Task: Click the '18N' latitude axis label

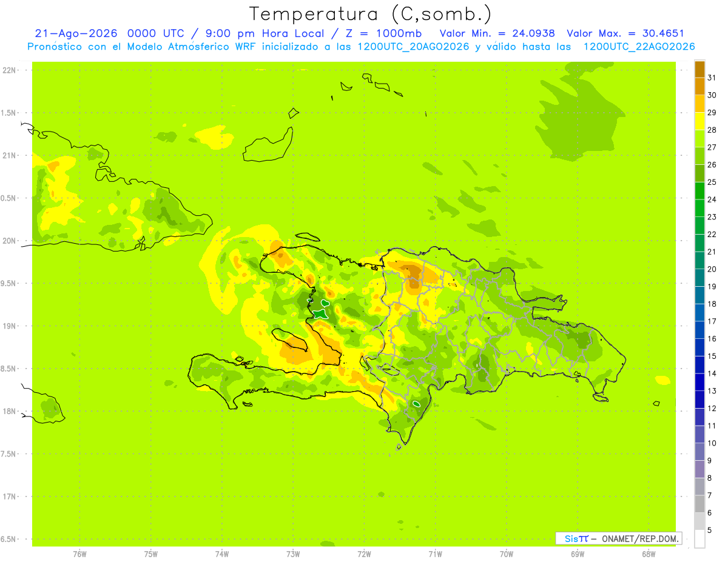Action: point(9,412)
